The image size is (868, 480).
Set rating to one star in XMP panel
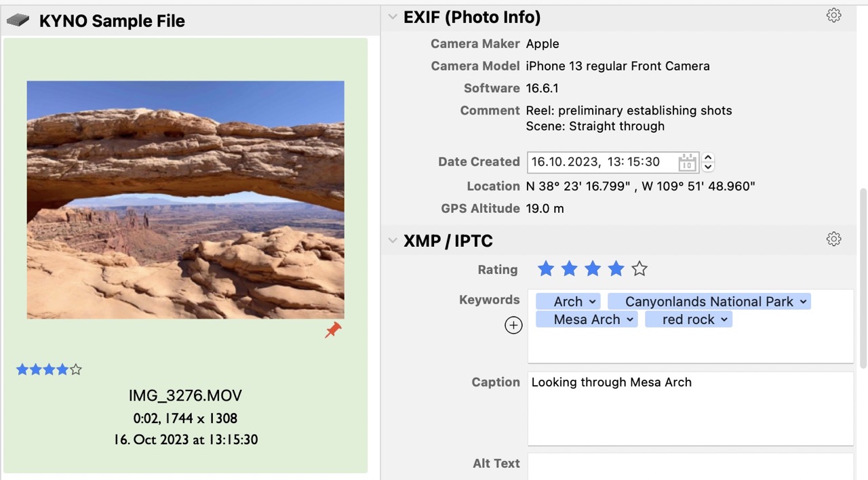click(546, 270)
